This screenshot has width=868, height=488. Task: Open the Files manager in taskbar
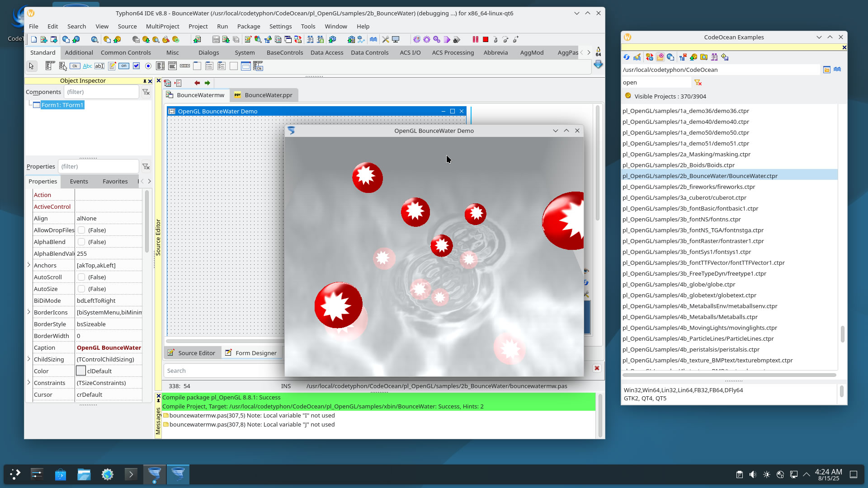(84, 474)
